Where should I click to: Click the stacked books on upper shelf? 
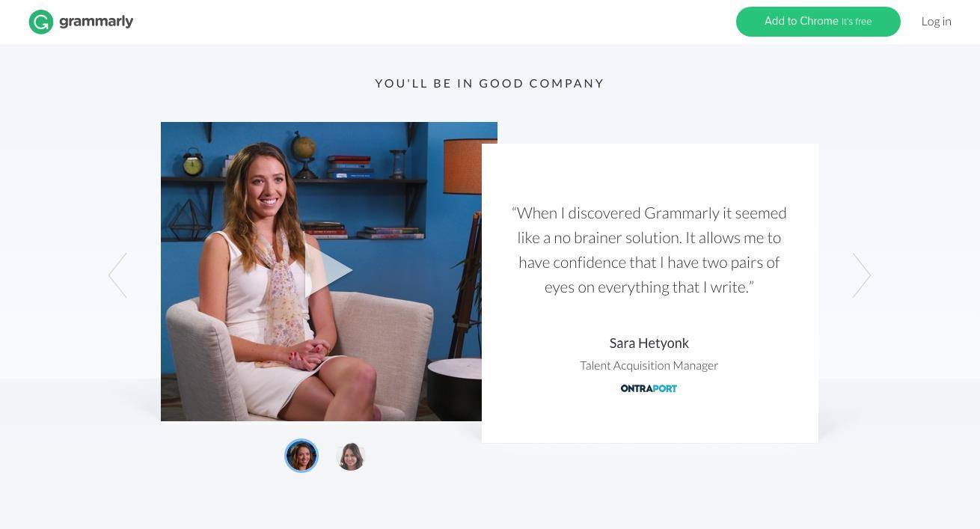coord(349,166)
